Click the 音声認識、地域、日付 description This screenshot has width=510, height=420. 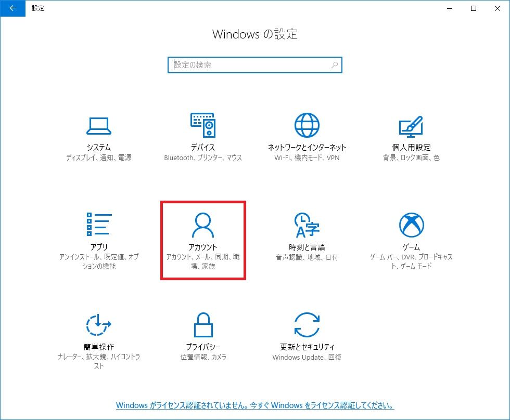[307, 257]
